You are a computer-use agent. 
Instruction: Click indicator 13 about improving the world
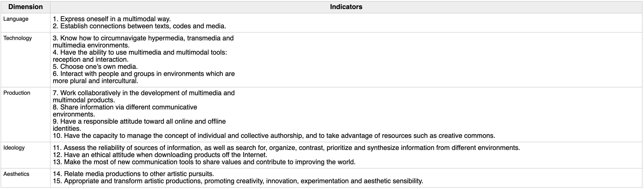click(204, 162)
